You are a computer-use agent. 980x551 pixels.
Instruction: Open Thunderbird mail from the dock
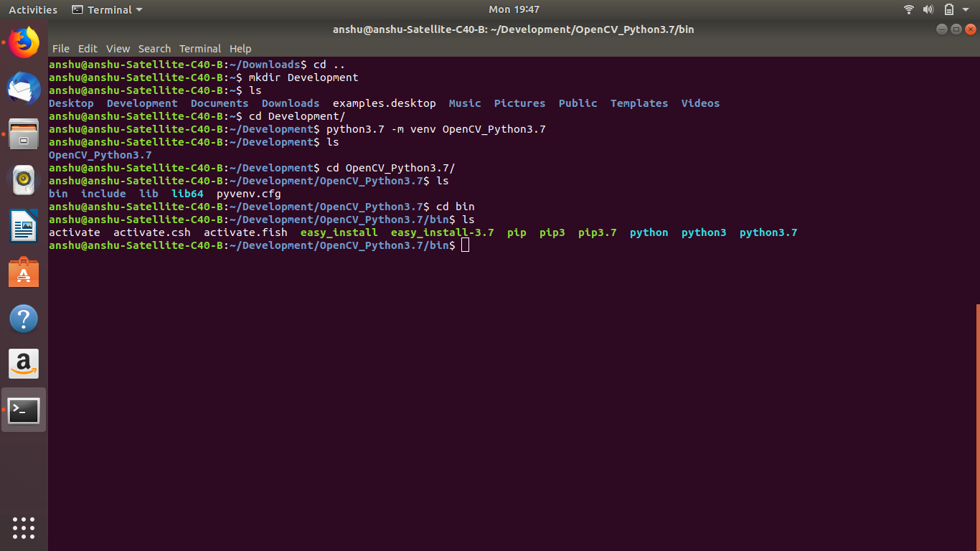[24, 88]
